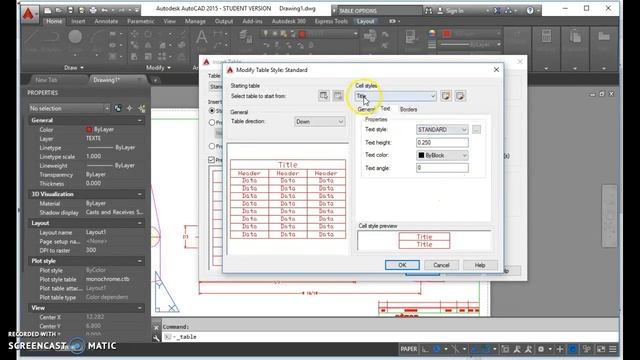The width and height of the screenshot is (640, 360).
Task: Click the Plot printer icon in Quick Access toolbar
Action: 93,10
